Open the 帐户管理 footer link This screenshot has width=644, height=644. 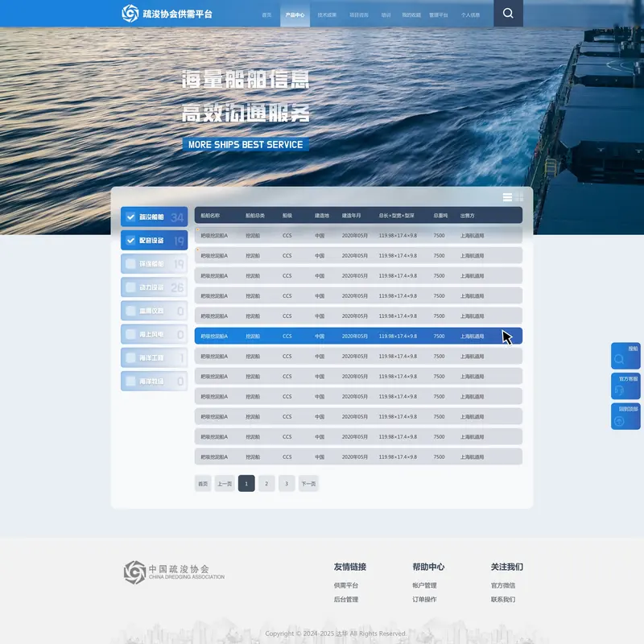[x=424, y=585]
